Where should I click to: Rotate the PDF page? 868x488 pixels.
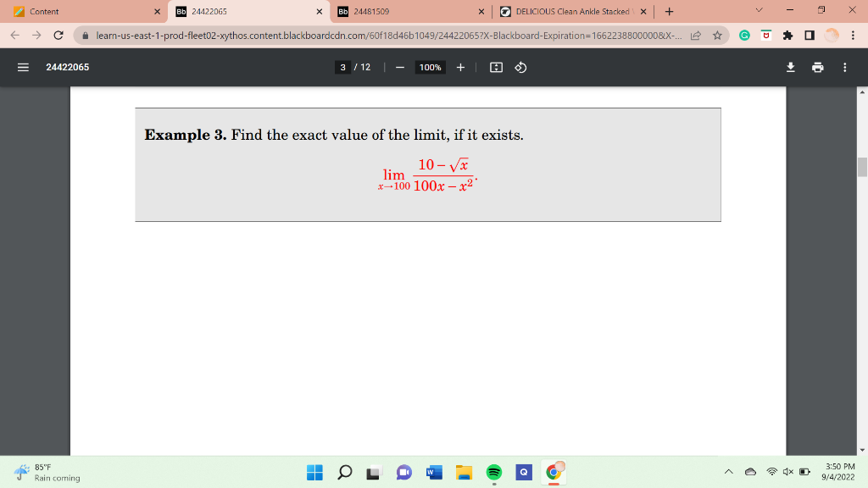(x=520, y=66)
